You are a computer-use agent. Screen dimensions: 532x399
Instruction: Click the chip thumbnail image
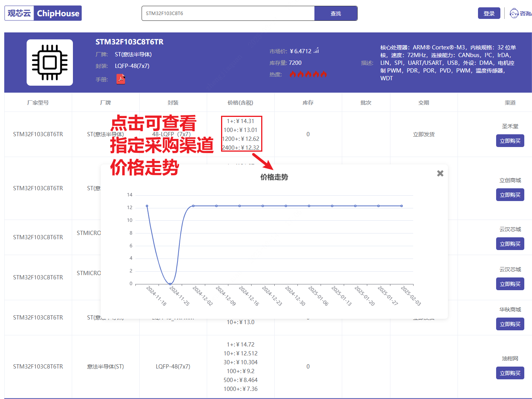click(x=50, y=63)
